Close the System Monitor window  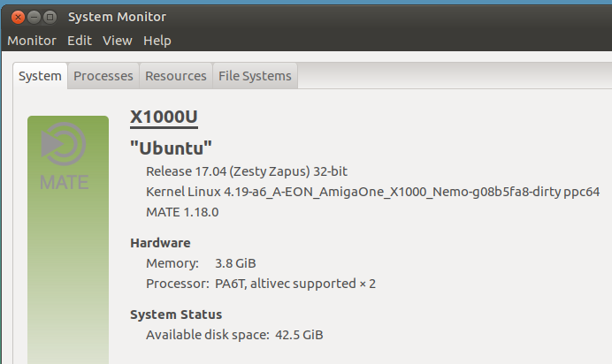click(x=17, y=17)
